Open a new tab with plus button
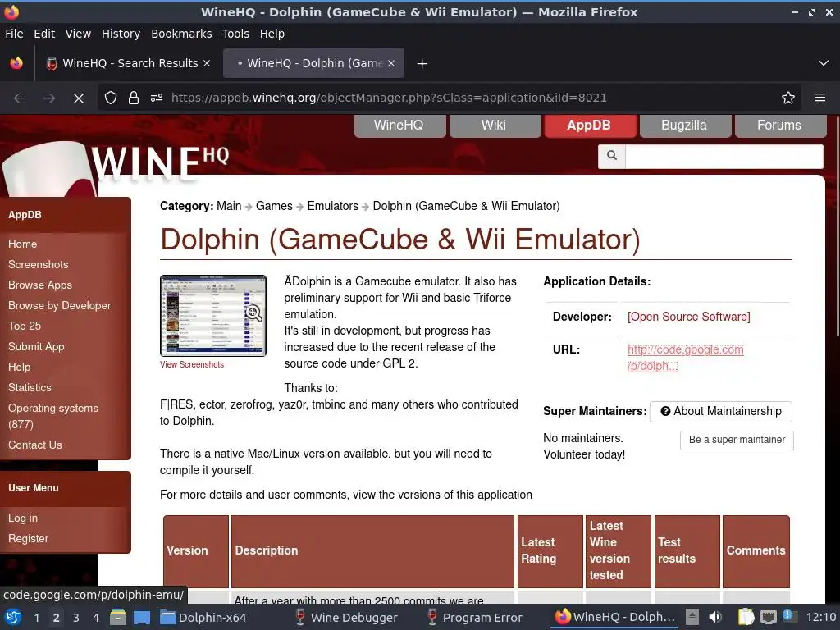Image resolution: width=840 pixels, height=630 pixels. pyautogui.click(x=422, y=64)
